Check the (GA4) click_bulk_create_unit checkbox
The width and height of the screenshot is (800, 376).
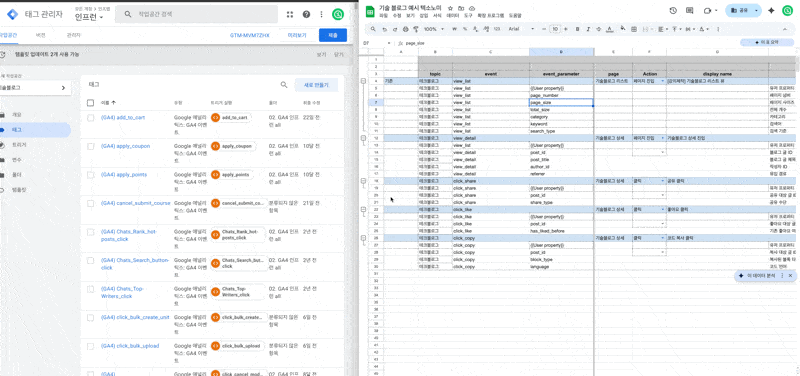coord(90,317)
